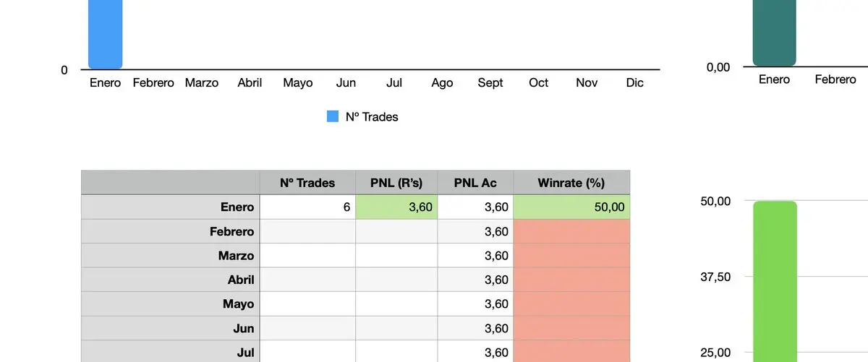
Task: Select the teal Enero bar in right chart
Action: point(774,33)
